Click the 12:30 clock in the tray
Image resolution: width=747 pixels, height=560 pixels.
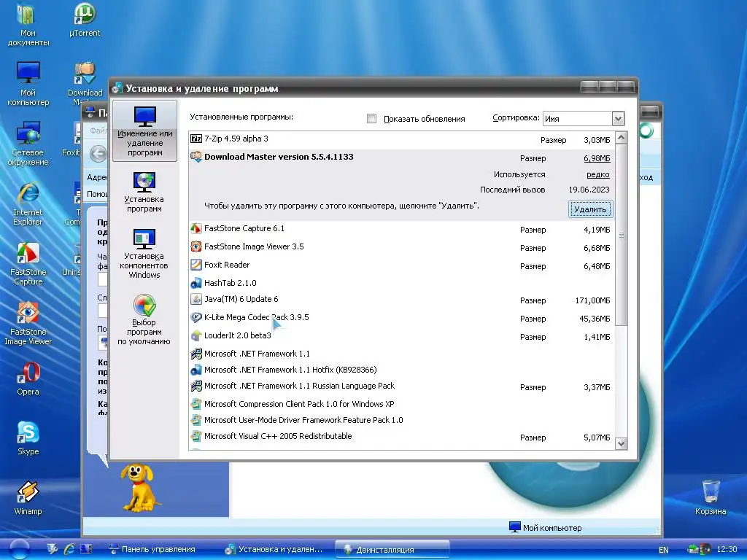point(727,549)
